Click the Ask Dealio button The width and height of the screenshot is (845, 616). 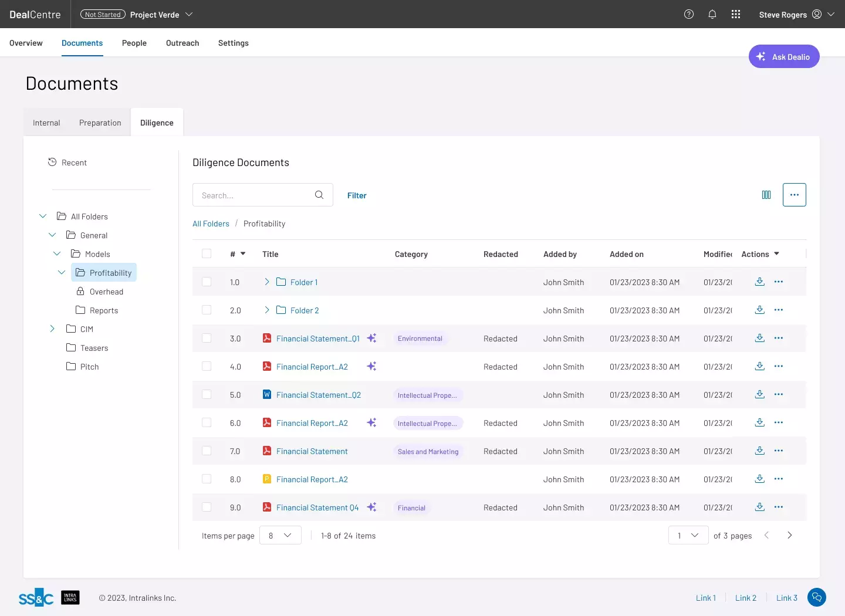point(783,56)
